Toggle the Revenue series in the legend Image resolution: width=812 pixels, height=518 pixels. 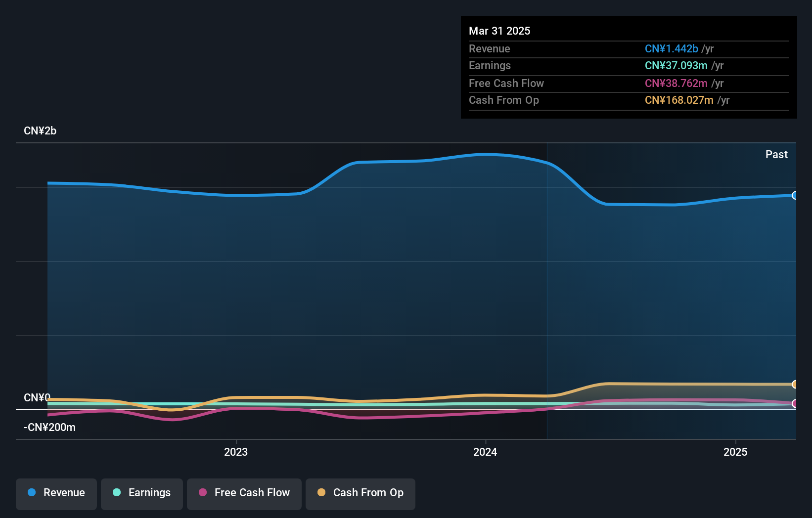(56, 494)
